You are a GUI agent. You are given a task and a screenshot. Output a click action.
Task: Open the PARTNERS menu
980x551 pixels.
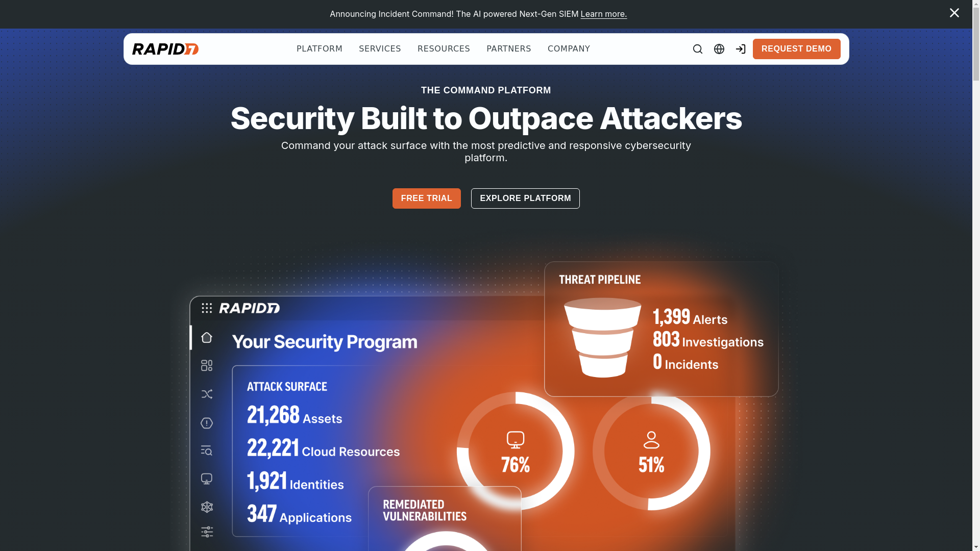pos(509,49)
